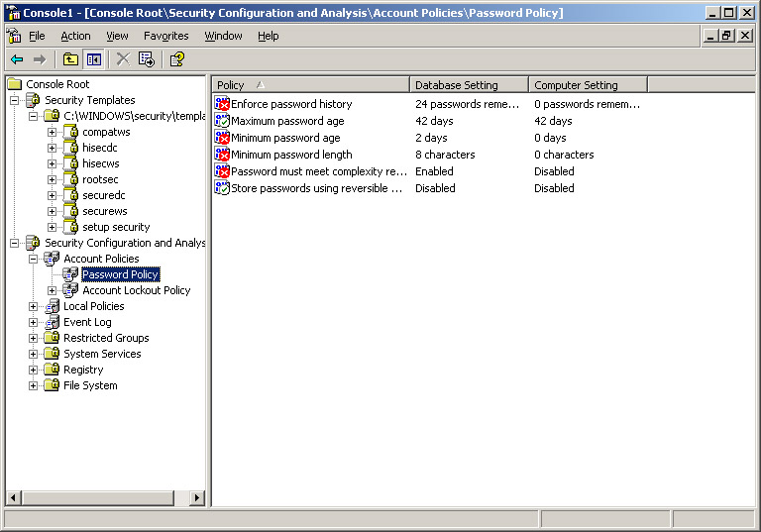Click the Export List toolbar icon

147,59
